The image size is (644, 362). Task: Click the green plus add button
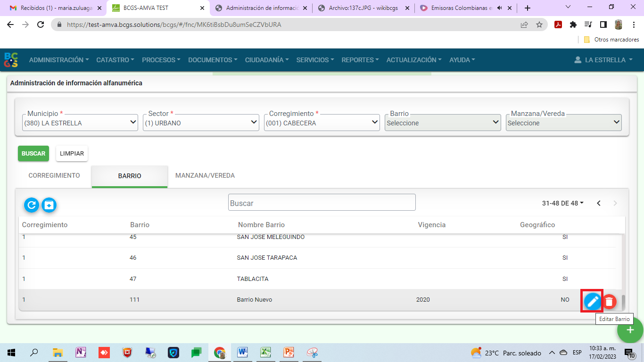pos(630,330)
